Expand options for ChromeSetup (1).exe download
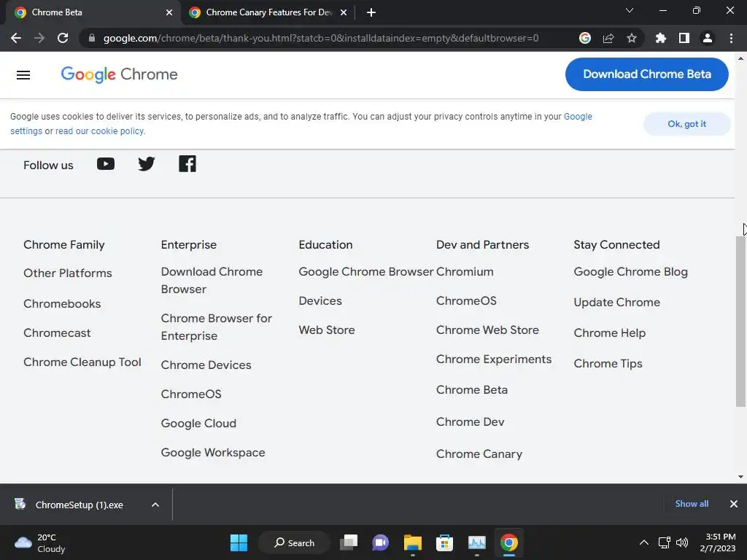Viewport: 747px width, 560px height. 155,505
